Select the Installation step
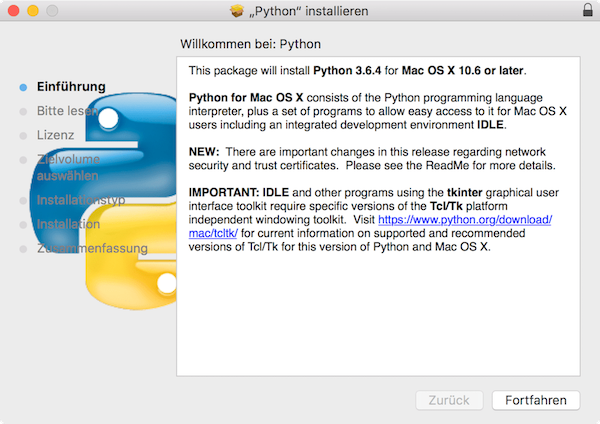This screenshot has height=424, width=600. 68,224
